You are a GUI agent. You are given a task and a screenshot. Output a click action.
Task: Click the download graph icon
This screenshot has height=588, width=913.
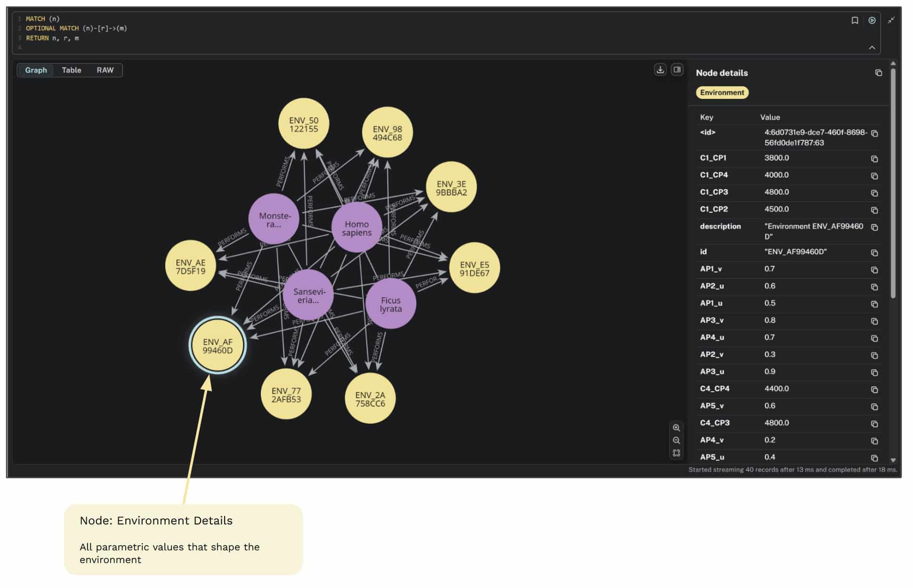(660, 70)
